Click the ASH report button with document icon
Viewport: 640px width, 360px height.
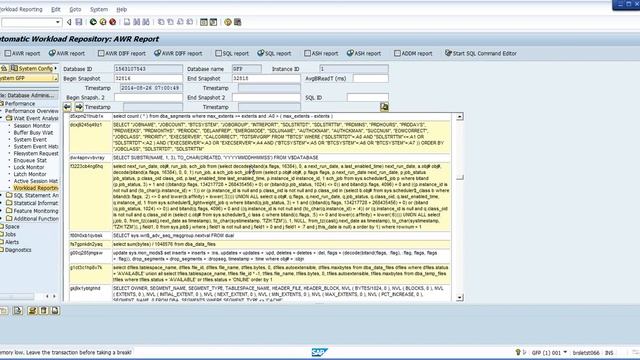pos(321,53)
